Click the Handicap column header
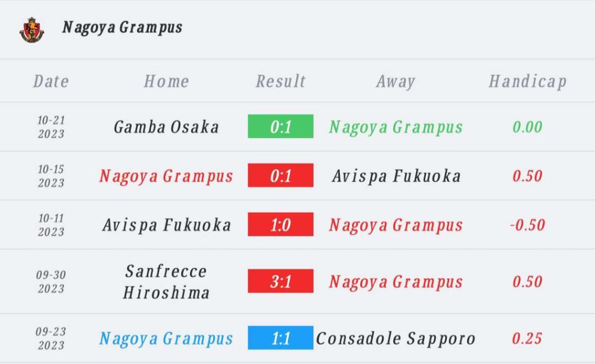This screenshot has height=364, width=595. pyautogui.click(x=528, y=81)
